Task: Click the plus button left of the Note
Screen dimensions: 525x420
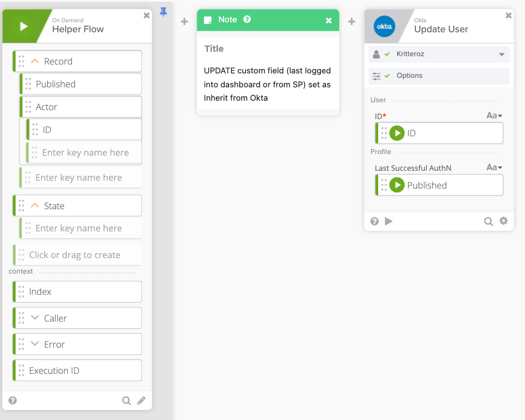Action: pos(185,22)
